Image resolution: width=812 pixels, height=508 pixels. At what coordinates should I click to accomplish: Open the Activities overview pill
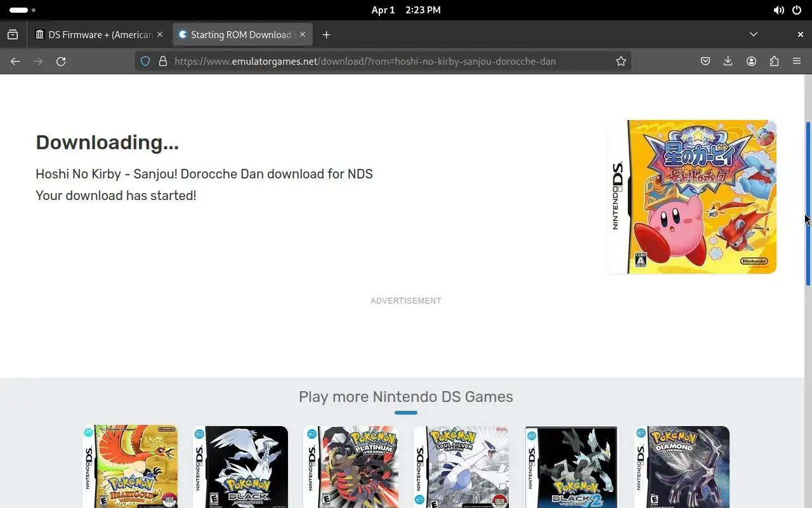pyautogui.click(x=22, y=10)
